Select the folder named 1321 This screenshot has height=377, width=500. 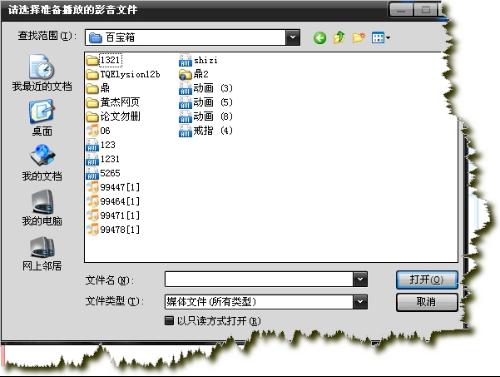pos(104,60)
